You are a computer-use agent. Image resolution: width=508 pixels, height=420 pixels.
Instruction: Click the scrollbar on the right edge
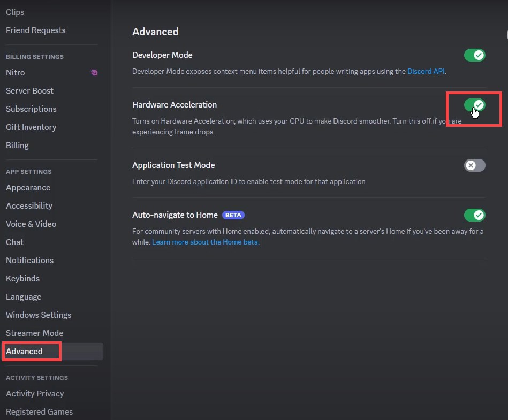(x=505, y=34)
